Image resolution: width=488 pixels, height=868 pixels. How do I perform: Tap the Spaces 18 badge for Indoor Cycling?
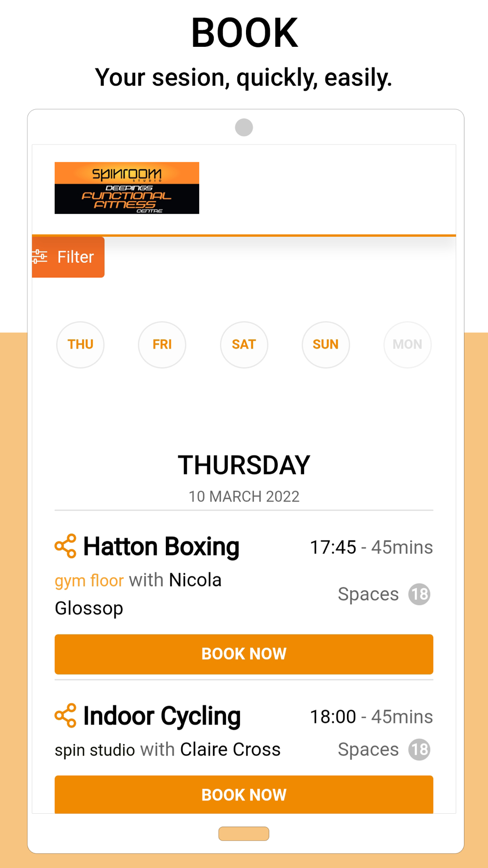click(419, 750)
